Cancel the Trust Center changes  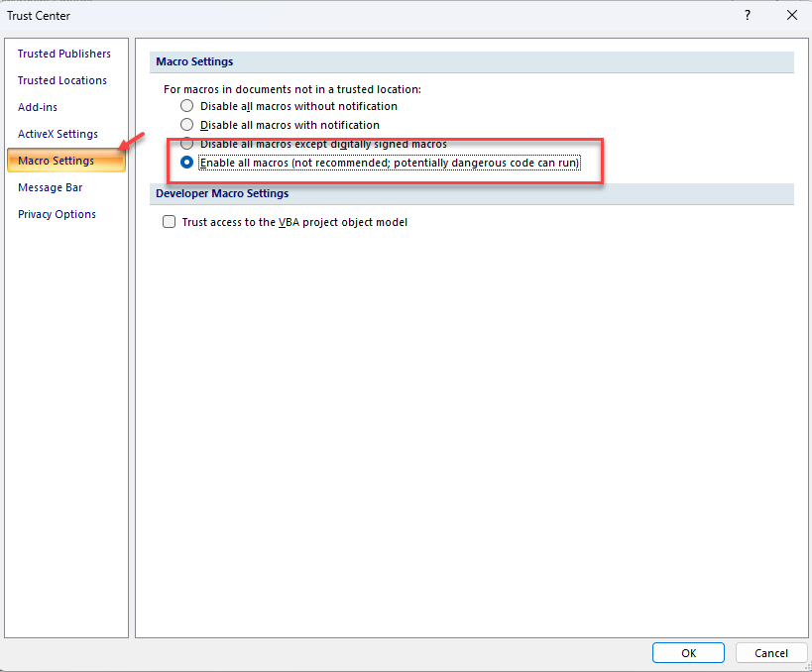click(770, 653)
